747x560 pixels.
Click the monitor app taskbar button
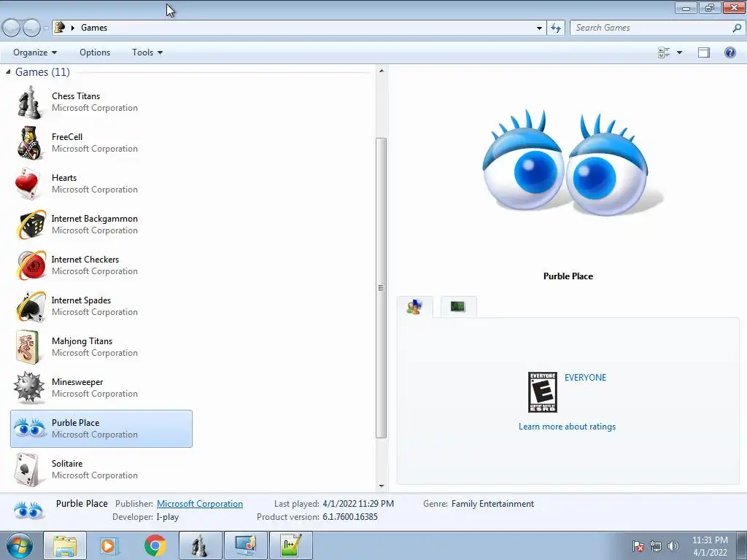tap(246, 545)
